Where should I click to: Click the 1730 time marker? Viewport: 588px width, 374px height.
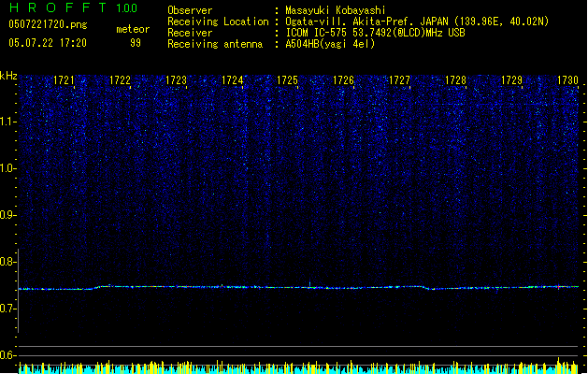pos(567,80)
